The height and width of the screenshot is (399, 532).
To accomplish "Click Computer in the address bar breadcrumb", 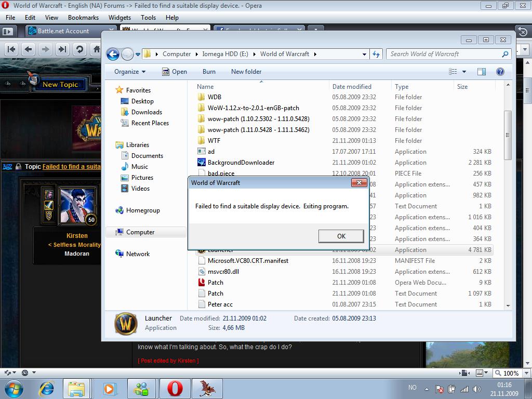I will pyautogui.click(x=177, y=54).
